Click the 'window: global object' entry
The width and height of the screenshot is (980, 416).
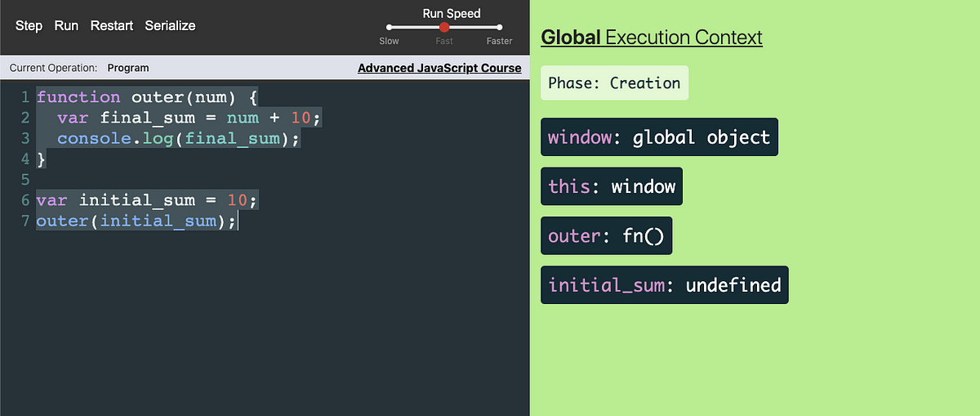coord(659,136)
